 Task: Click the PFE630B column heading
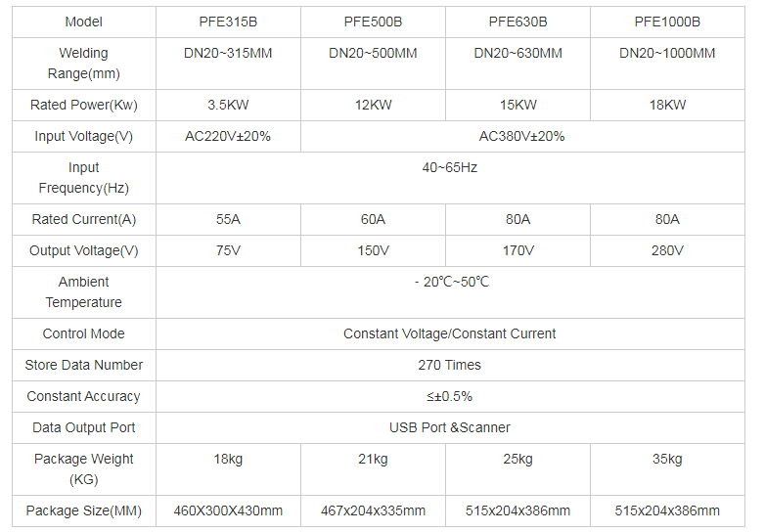518,22
